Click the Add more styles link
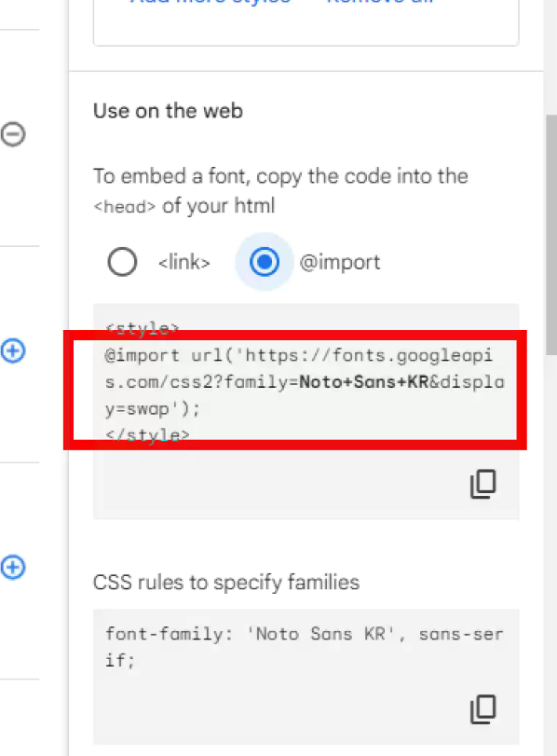This screenshot has height=756, width=557. (211, 2)
